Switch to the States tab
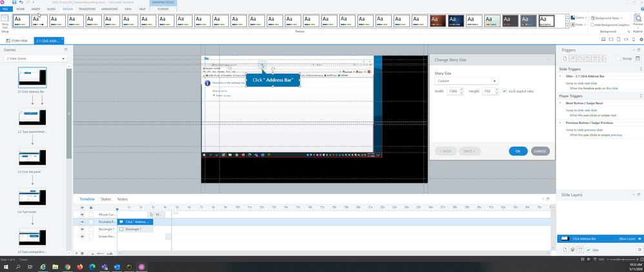 pos(106,199)
